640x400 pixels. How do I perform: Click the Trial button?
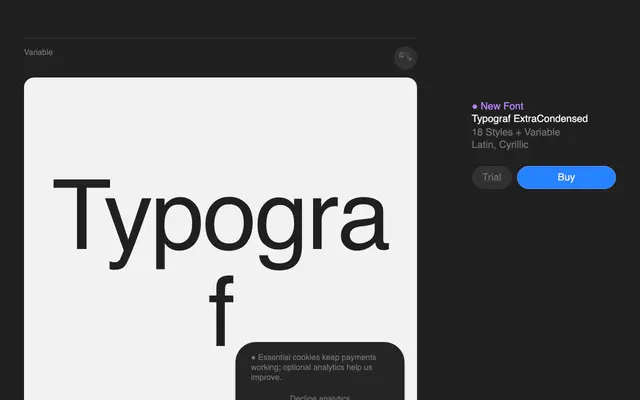491,177
